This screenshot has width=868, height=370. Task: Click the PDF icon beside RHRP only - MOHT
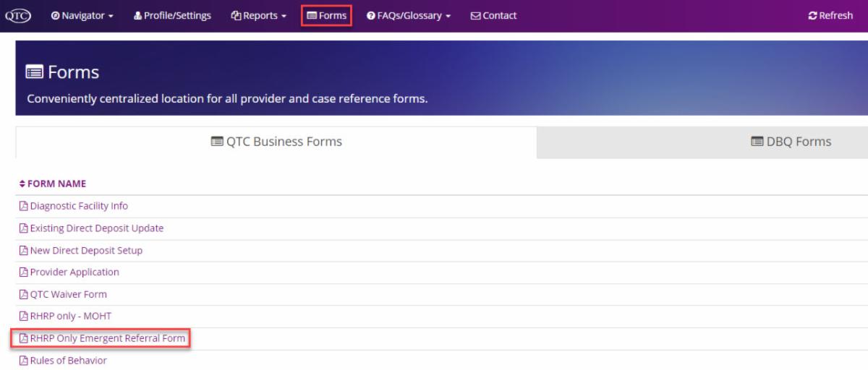click(23, 317)
